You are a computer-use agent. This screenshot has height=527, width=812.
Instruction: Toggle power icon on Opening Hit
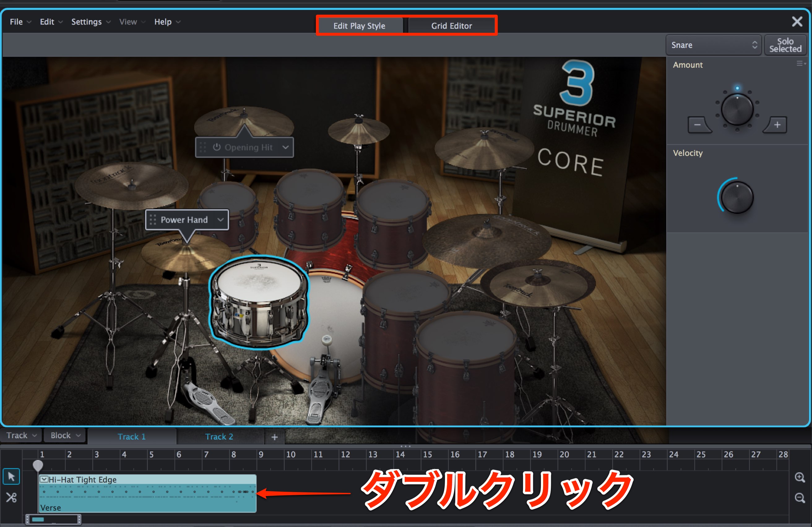[217, 147]
